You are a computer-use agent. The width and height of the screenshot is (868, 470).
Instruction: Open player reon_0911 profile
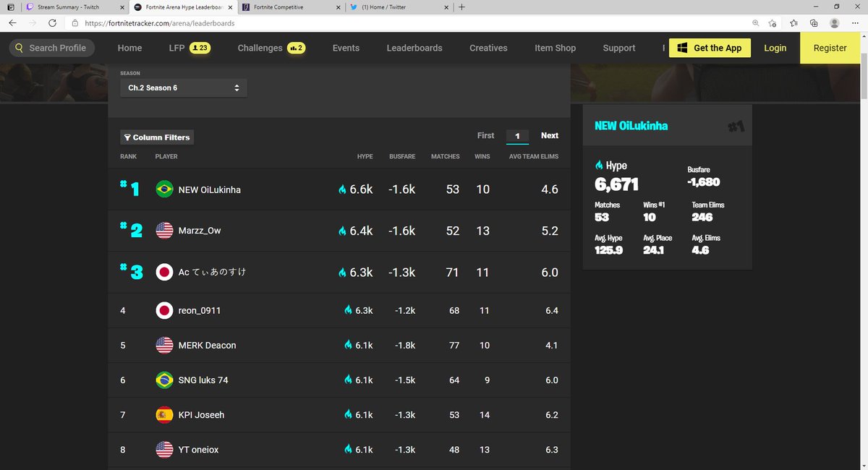[200, 310]
